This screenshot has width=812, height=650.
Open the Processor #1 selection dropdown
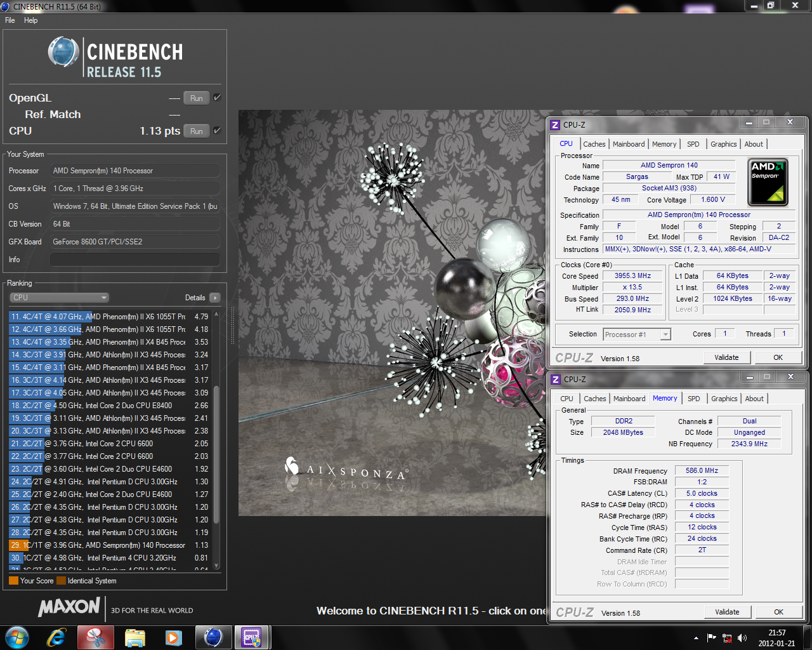coord(637,335)
